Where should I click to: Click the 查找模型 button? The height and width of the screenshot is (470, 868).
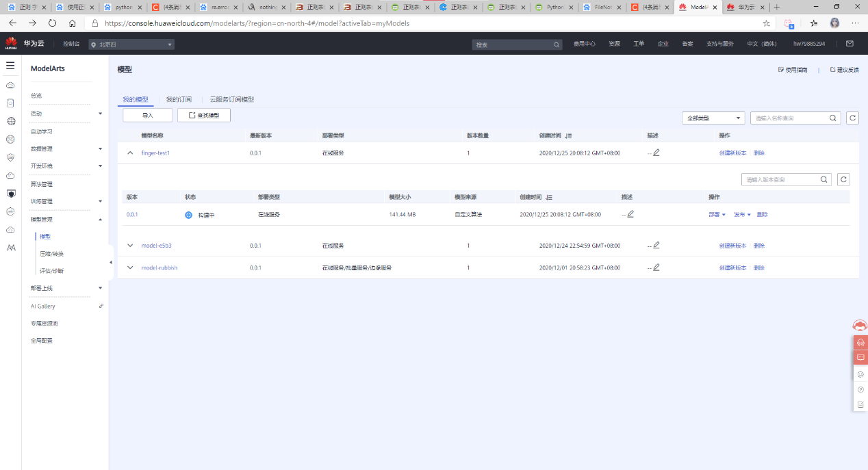click(204, 116)
